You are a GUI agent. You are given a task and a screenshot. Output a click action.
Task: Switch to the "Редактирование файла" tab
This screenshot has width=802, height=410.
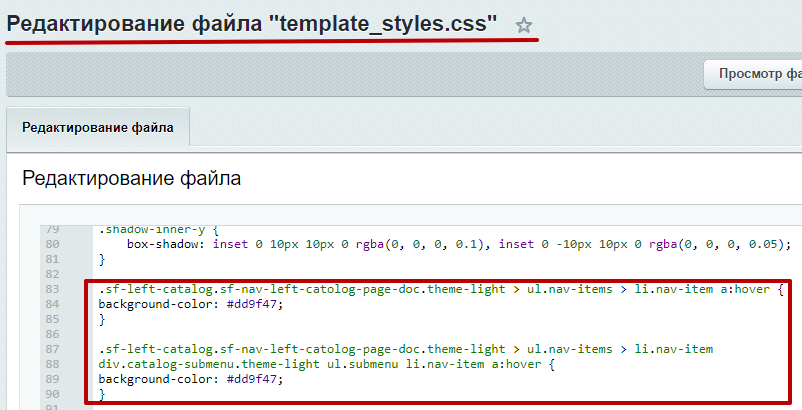tap(98, 127)
